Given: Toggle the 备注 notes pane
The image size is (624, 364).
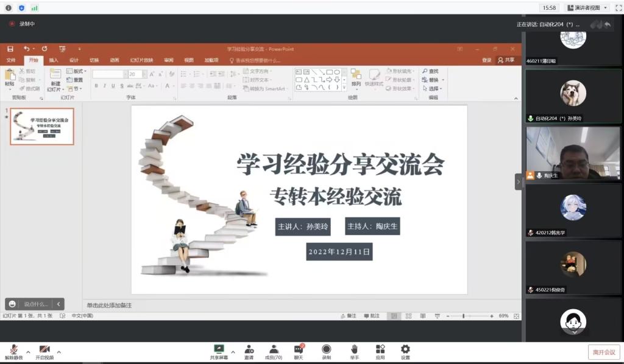Looking at the screenshot, I should coord(349,316).
